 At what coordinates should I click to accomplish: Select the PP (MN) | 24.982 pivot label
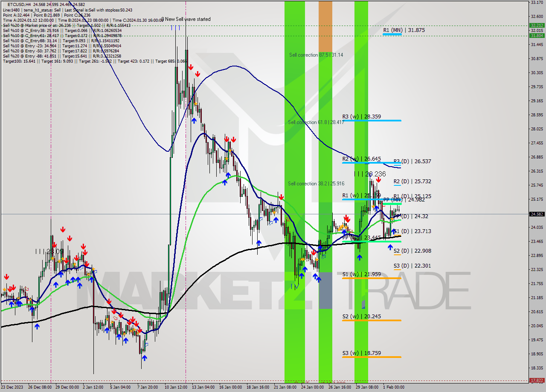click(404, 199)
